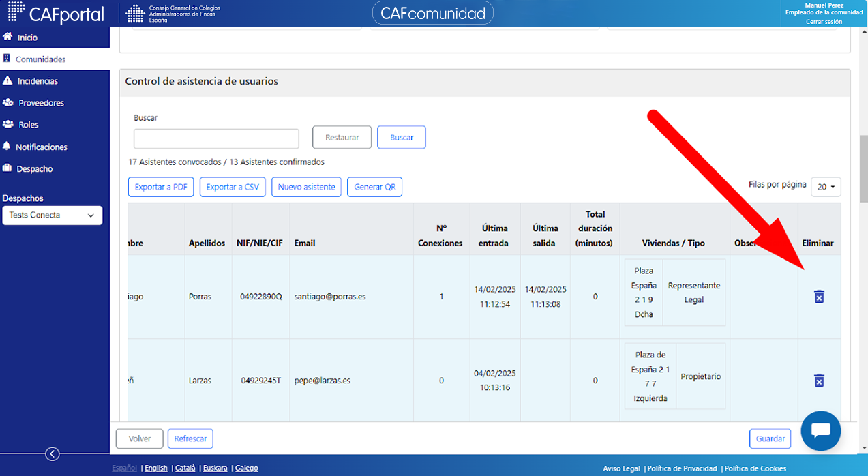Click the Notificaciones bell icon
The width and height of the screenshot is (868, 476).
coord(8,147)
